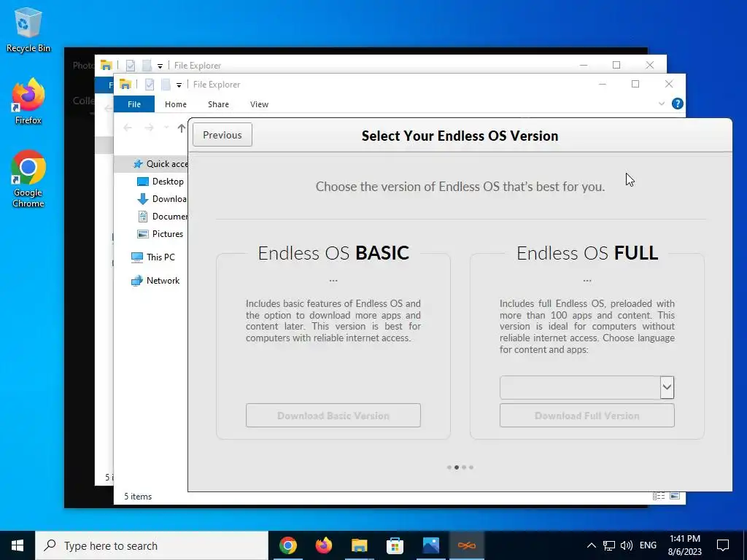Switch to the Home ribbon tab
The width and height of the screenshot is (747, 560).
(x=175, y=104)
